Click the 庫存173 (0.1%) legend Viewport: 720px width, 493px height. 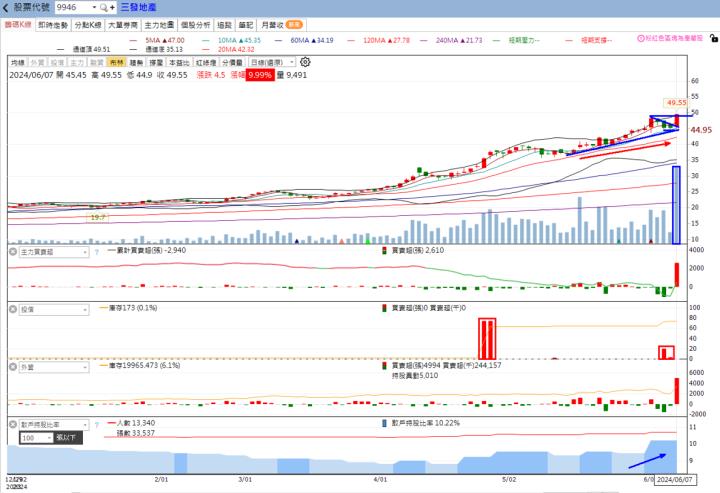pyautogui.click(x=128, y=308)
